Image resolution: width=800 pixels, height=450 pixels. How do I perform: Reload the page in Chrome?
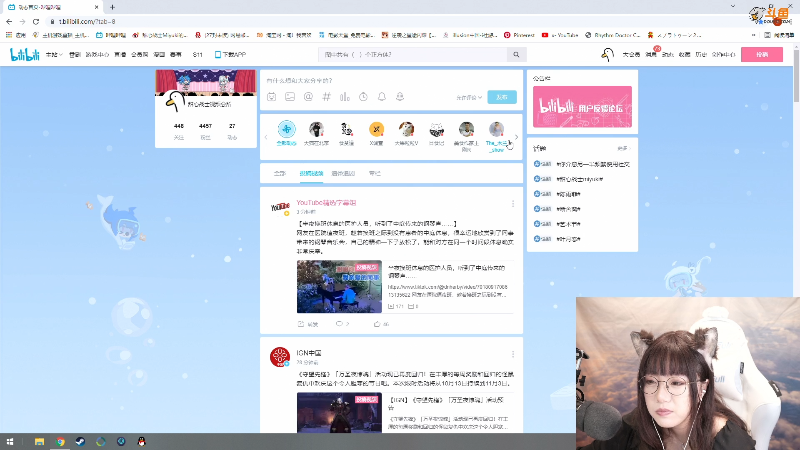[36, 21]
